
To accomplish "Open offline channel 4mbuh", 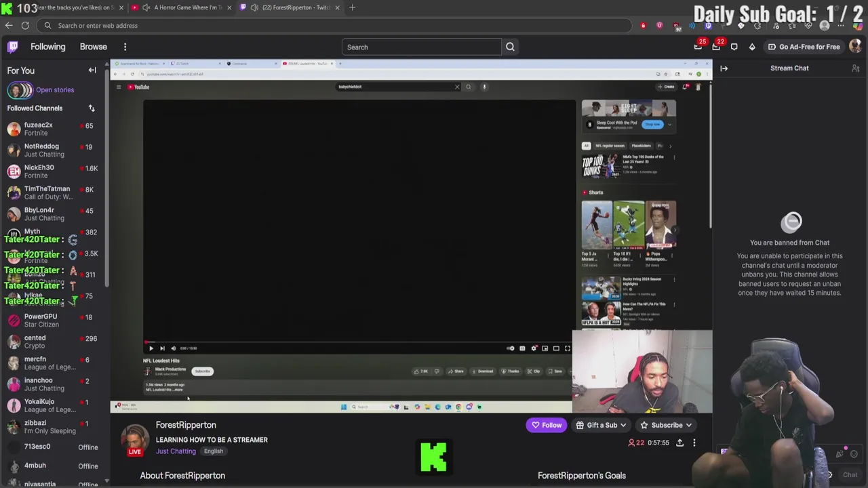I will (x=54, y=466).
